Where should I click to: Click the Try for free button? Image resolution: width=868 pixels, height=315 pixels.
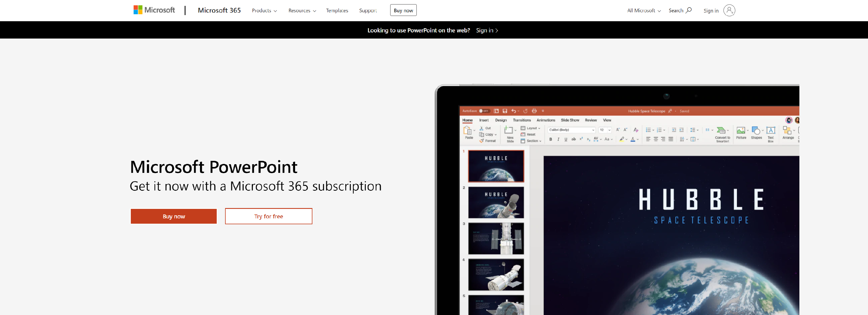click(x=269, y=216)
